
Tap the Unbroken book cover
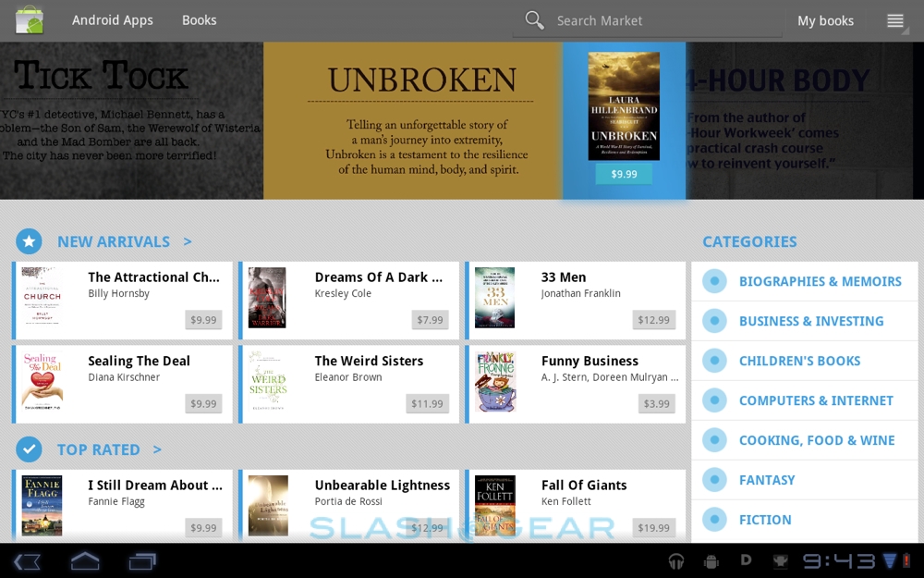click(624, 106)
